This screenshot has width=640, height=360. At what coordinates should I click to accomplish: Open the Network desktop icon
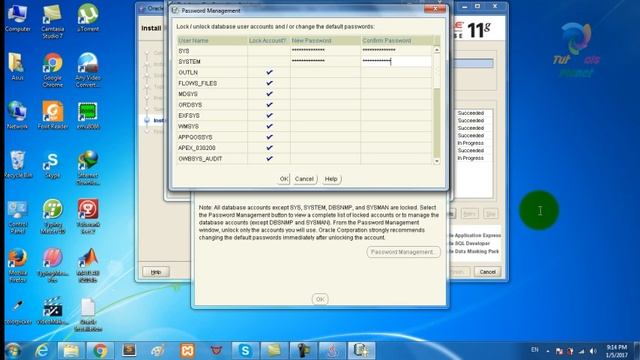pyautogui.click(x=17, y=115)
